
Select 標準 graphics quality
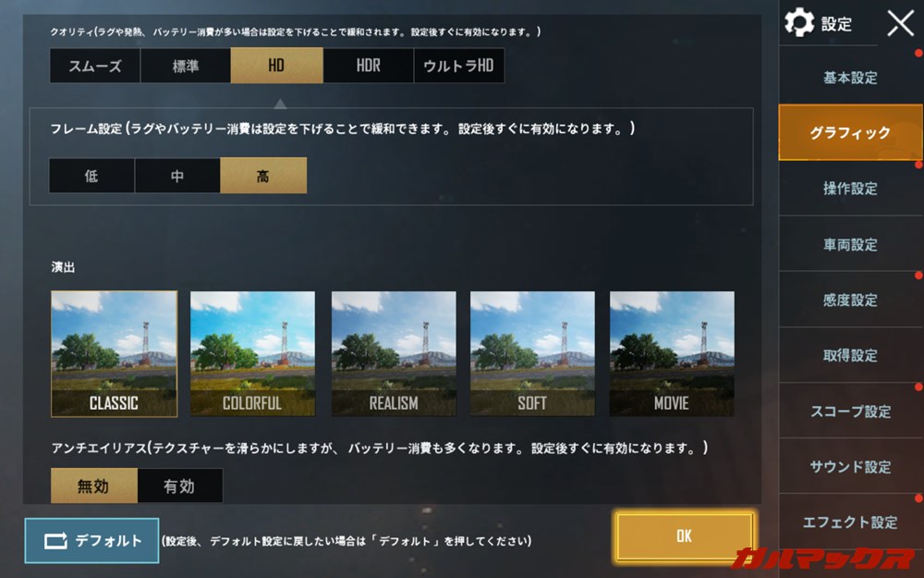coord(186,66)
